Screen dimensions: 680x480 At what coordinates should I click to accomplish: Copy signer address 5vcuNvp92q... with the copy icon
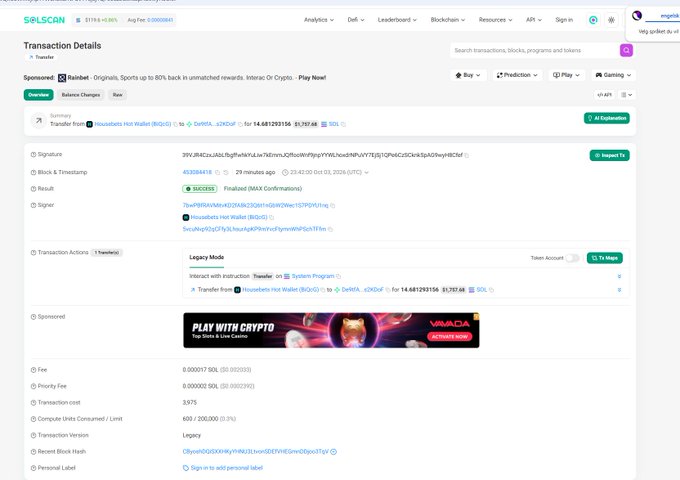[330, 229]
